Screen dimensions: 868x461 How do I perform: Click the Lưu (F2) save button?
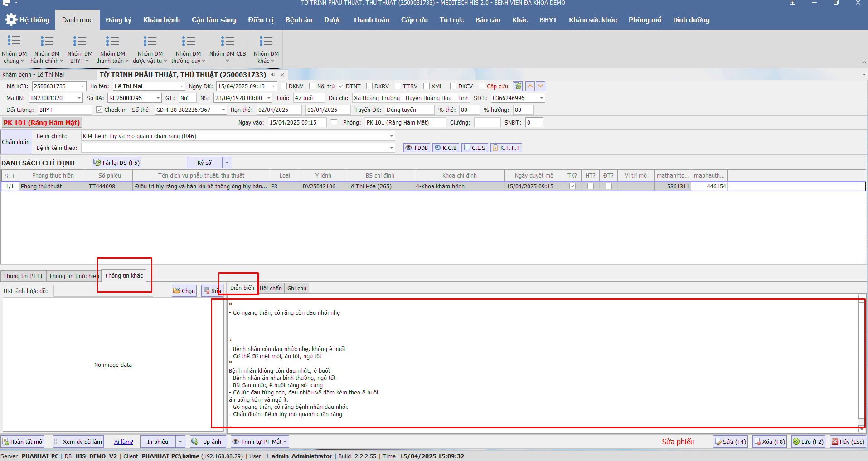point(808,442)
